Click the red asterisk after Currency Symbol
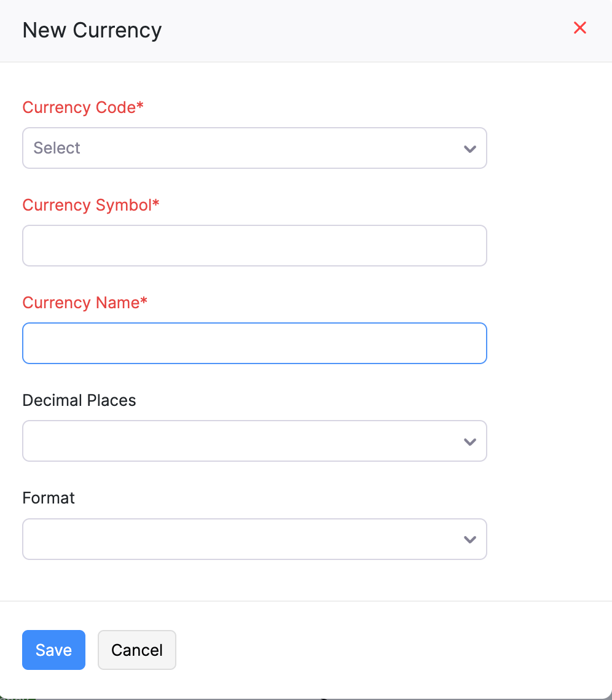Viewport: 612px width, 700px height. pos(156,204)
